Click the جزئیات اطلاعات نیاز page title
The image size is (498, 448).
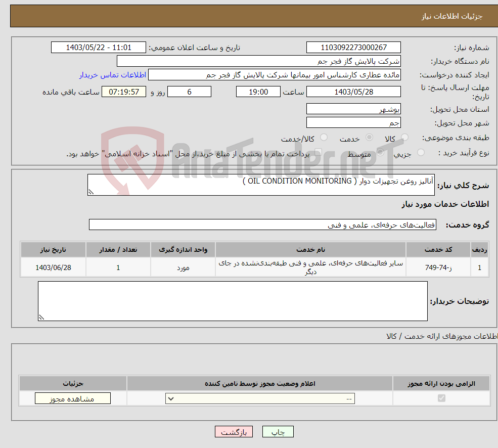[451, 16]
